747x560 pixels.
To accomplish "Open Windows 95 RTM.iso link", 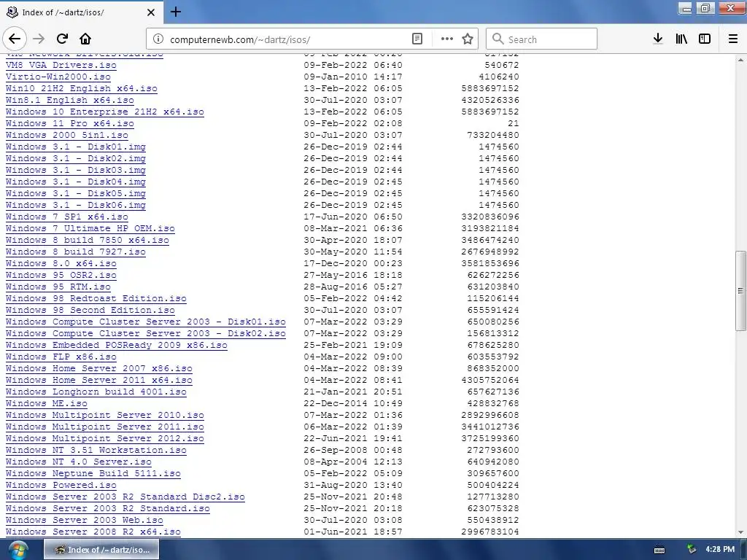I will click(58, 287).
